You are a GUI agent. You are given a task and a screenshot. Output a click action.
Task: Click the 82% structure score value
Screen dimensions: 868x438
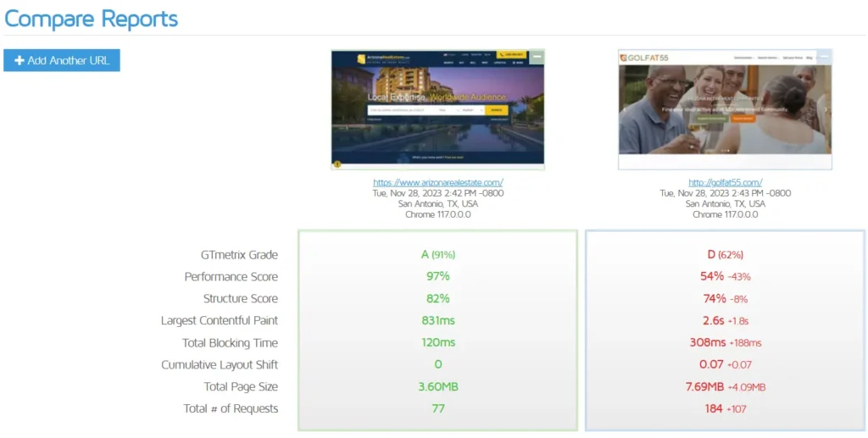[438, 298]
